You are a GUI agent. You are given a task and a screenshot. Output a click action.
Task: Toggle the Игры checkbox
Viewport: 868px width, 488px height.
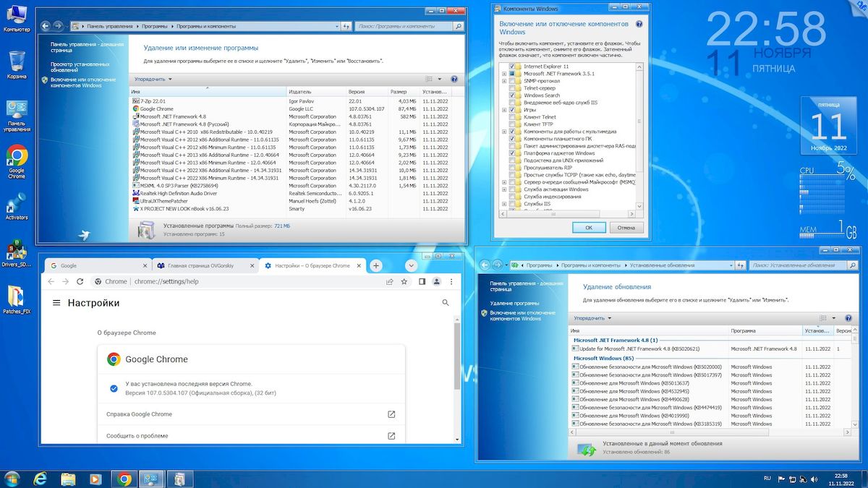tap(512, 110)
